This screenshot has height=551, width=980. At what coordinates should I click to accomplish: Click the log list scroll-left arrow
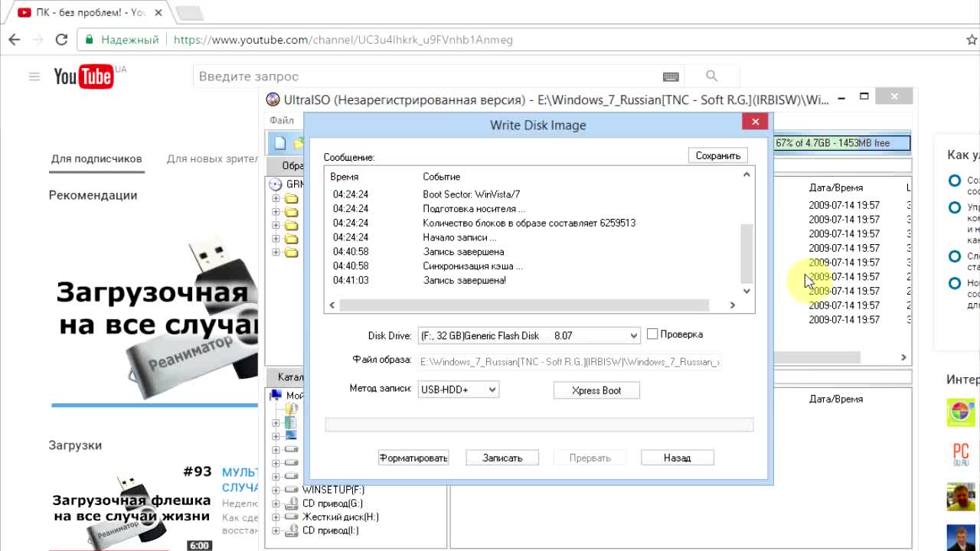tap(332, 305)
